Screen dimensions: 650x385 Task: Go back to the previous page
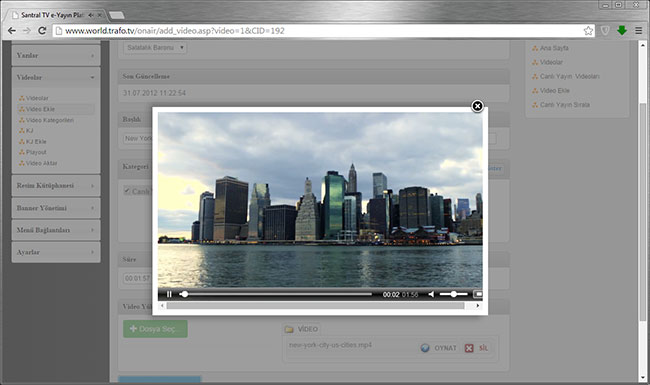[x=12, y=31]
